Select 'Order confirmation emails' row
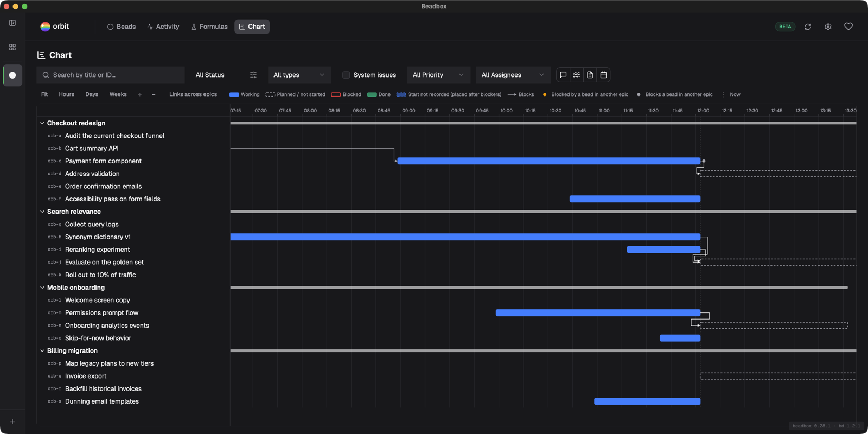This screenshot has height=434, width=868. pyautogui.click(x=133, y=186)
